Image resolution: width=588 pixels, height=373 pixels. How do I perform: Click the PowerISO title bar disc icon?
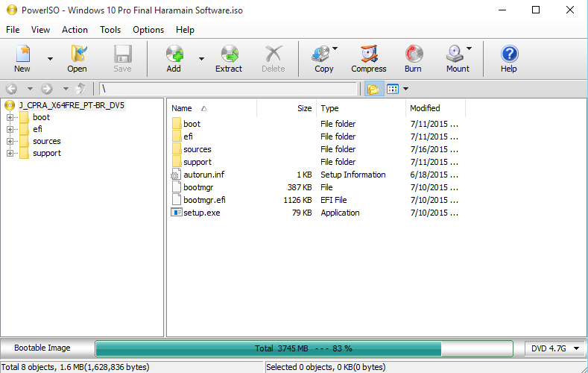(x=12, y=10)
